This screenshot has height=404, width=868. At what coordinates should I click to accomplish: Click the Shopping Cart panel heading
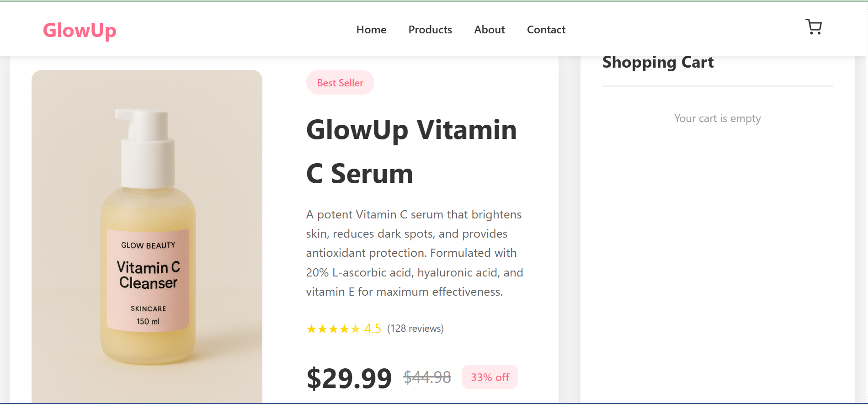pyautogui.click(x=658, y=63)
